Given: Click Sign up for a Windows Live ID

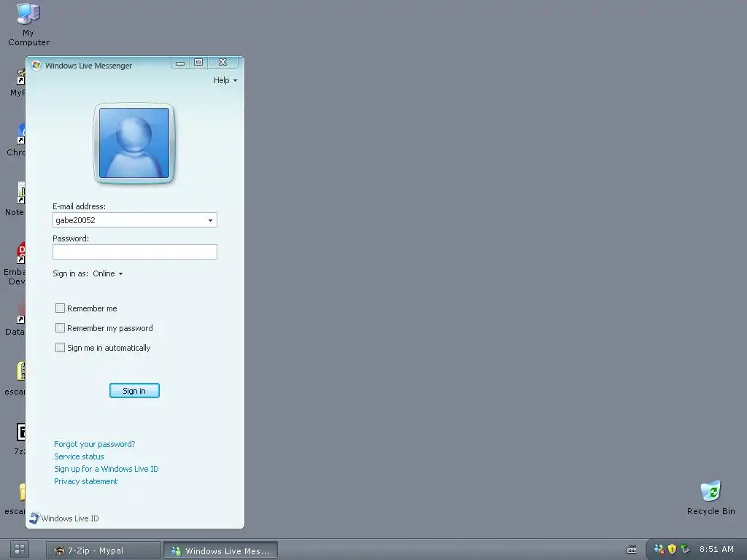Looking at the screenshot, I should point(107,469).
